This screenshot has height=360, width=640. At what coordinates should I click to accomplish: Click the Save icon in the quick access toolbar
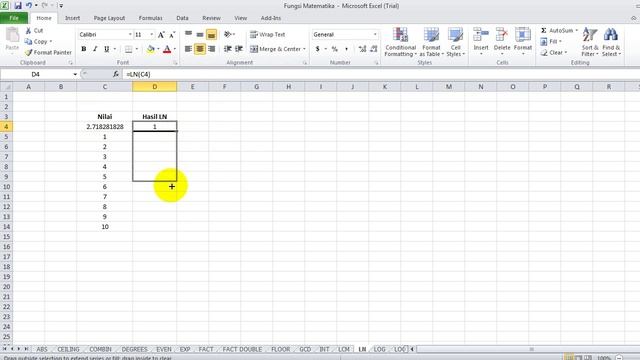point(18,6)
